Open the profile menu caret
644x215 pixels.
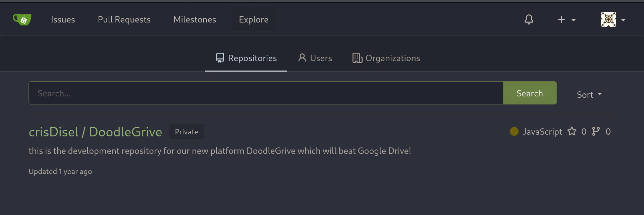click(623, 20)
